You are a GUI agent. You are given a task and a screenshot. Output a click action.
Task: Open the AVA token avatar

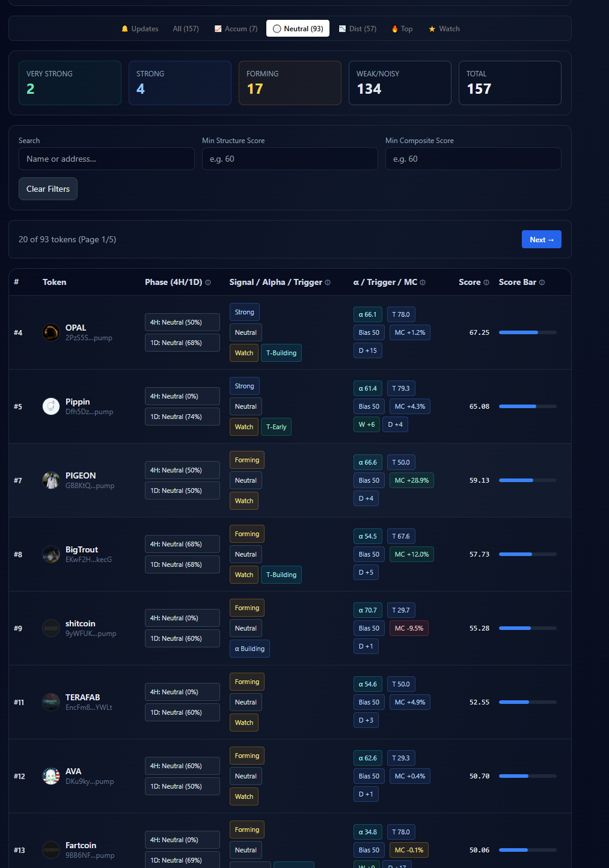point(51,776)
